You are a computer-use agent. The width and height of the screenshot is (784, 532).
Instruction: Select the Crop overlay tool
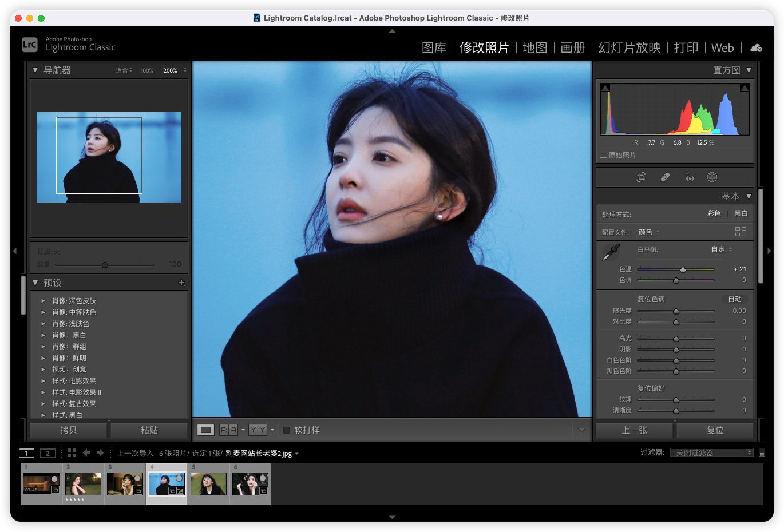[641, 177]
